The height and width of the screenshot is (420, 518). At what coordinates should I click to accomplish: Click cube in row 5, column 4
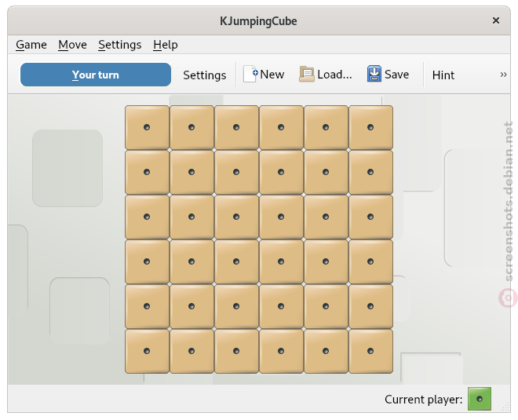click(x=281, y=307)
